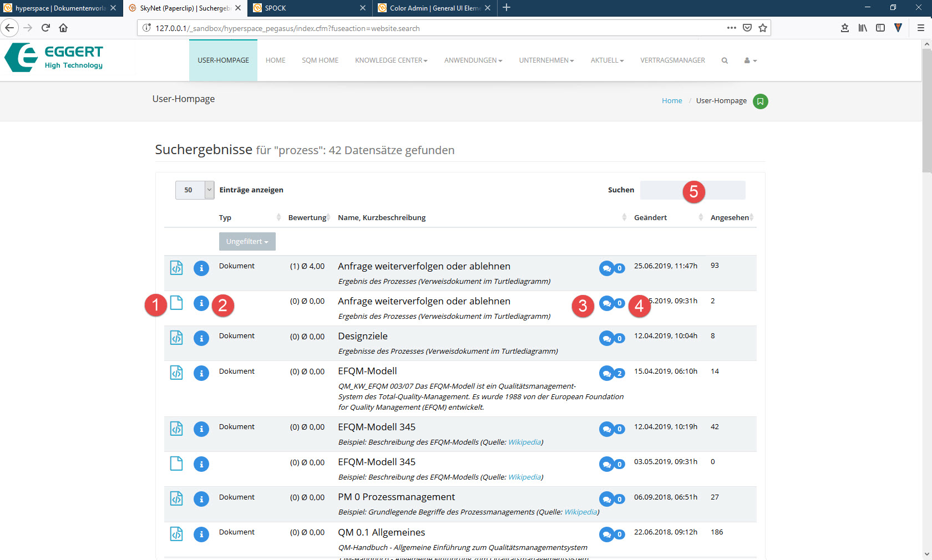Open the user account menu icon
Image resolution: width=932 pixels, height=560 pixels.
(x=750, y=60)
